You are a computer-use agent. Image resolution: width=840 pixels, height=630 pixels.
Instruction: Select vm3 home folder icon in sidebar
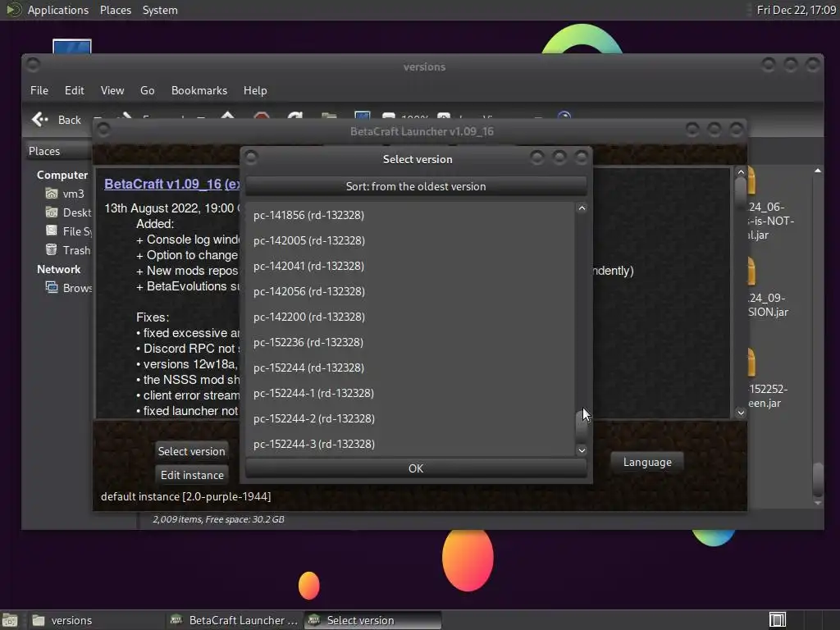pos(52,194)
